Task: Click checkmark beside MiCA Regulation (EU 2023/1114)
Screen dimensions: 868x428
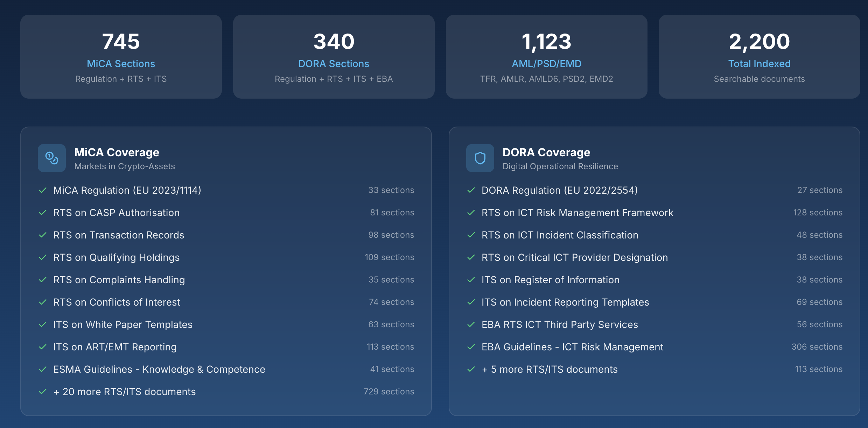Action: [43, 190]
